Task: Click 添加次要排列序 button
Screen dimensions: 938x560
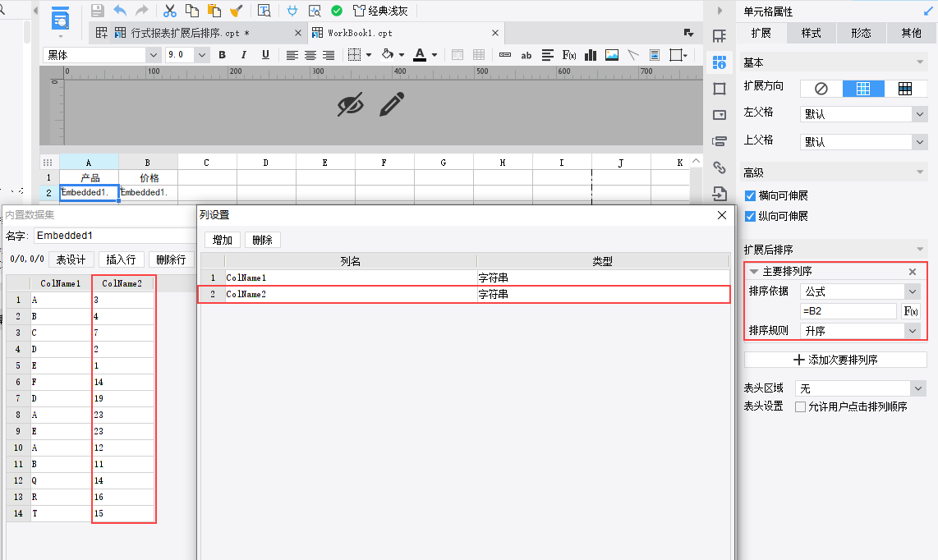Action: click(835, 360)
